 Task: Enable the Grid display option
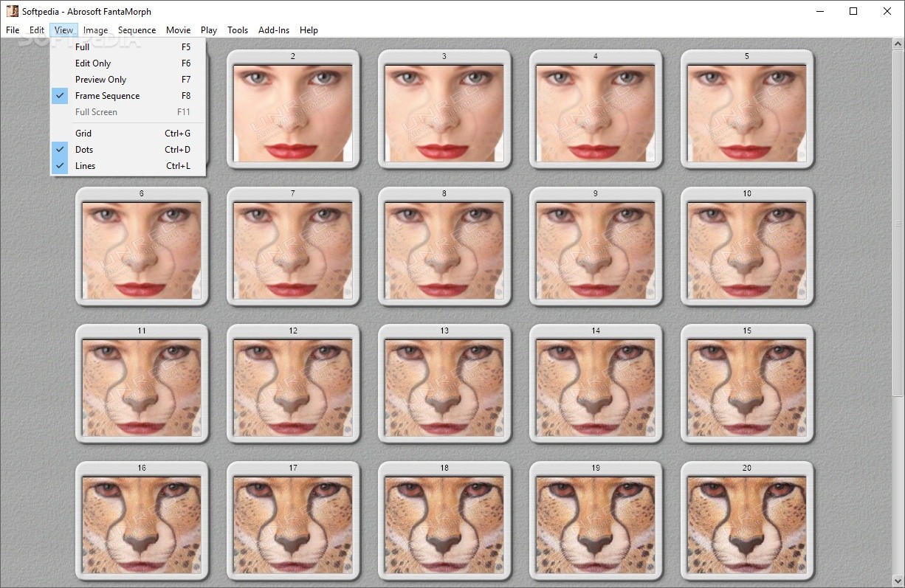tap(128, 134)
